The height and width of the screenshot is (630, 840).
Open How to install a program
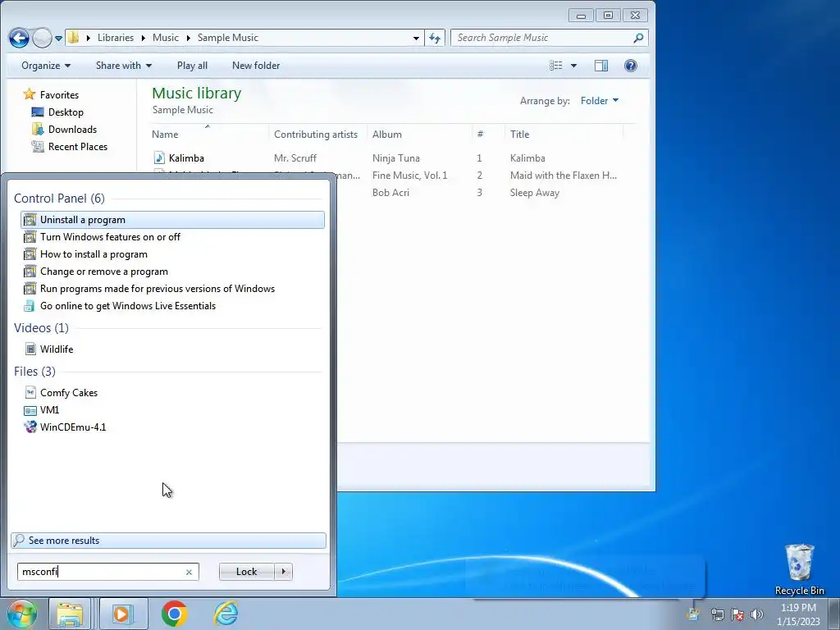click(172, 254)
